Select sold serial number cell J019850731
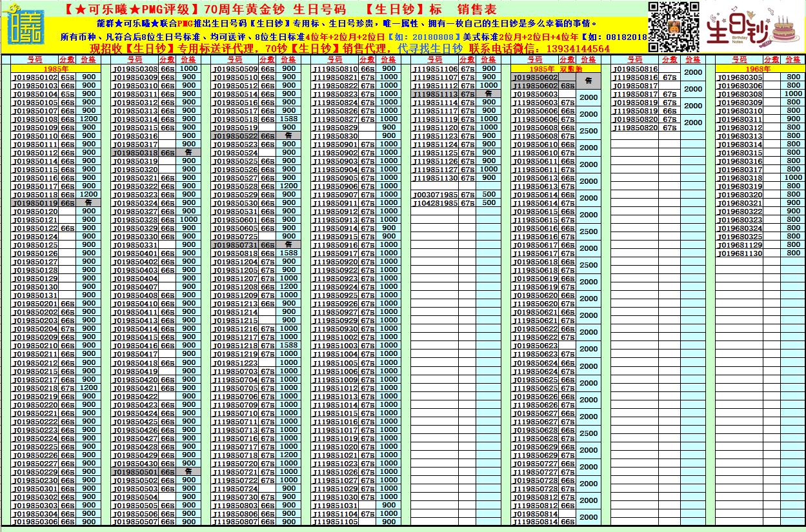 [236, 245]
